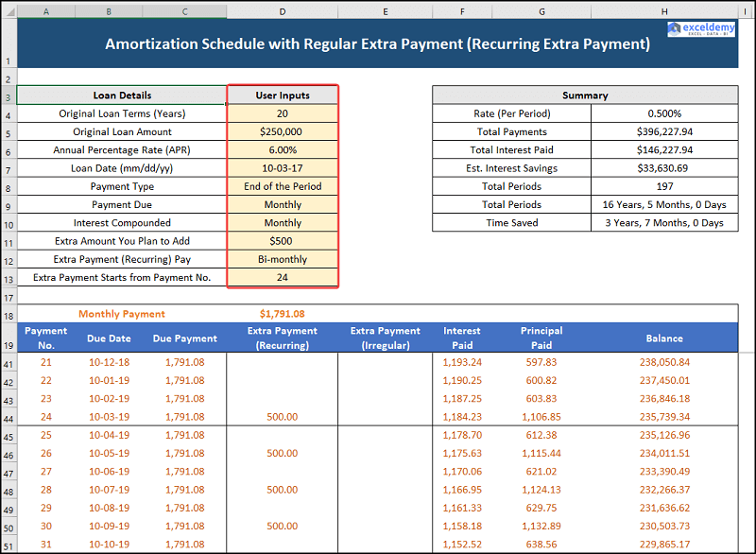Select row 44 header

click(x=9, y=419)
